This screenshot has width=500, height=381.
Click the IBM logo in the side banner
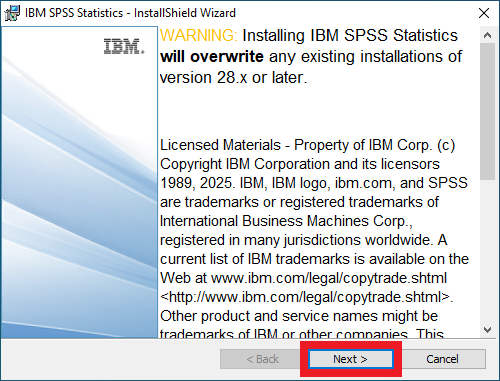pyautogui.click(x=124, y=46)
